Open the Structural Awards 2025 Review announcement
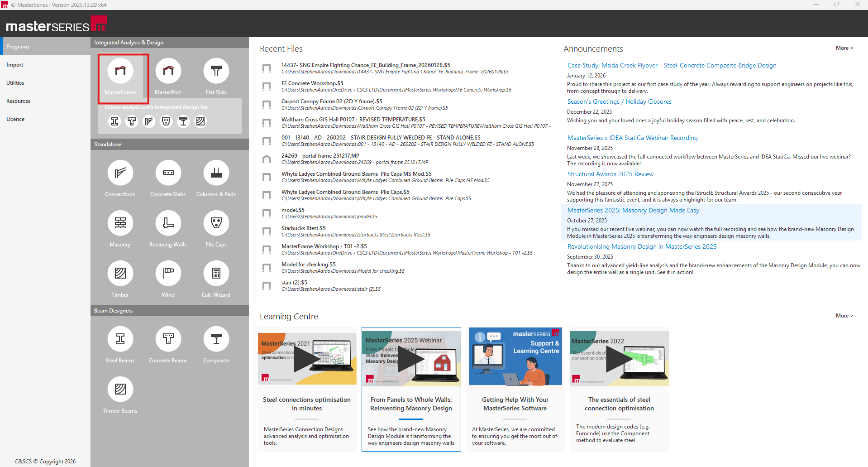The image size is (868, 467). click(x=610, y=174)
